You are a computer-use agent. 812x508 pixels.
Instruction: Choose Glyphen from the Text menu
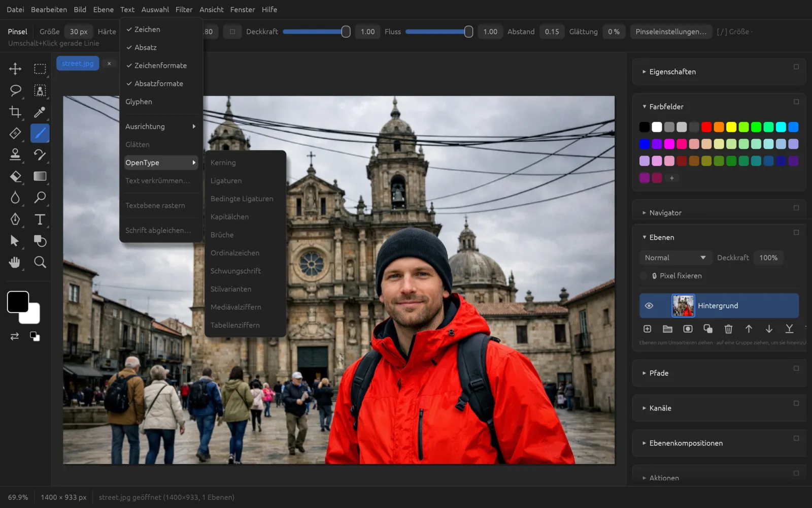point(161,102)
